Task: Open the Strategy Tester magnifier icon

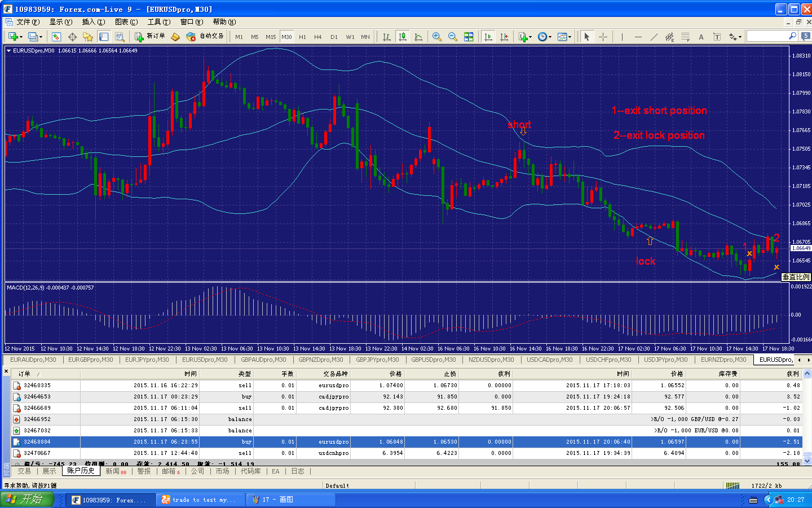Action: pyautogui.click(x=120, y=37)
